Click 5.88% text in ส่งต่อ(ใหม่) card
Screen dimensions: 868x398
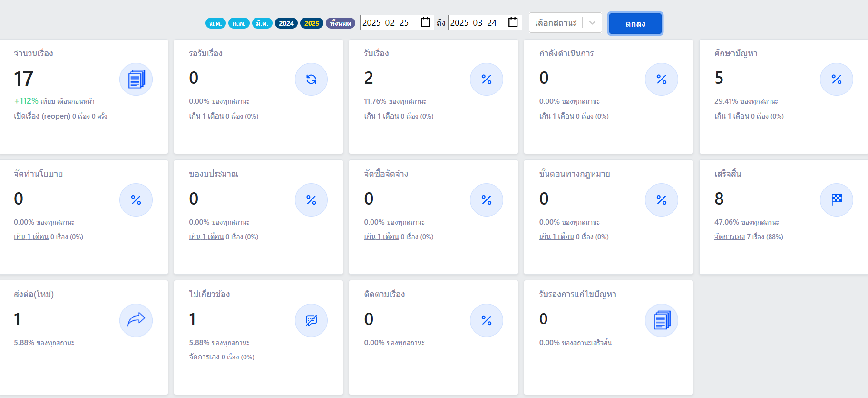[44, 343]
